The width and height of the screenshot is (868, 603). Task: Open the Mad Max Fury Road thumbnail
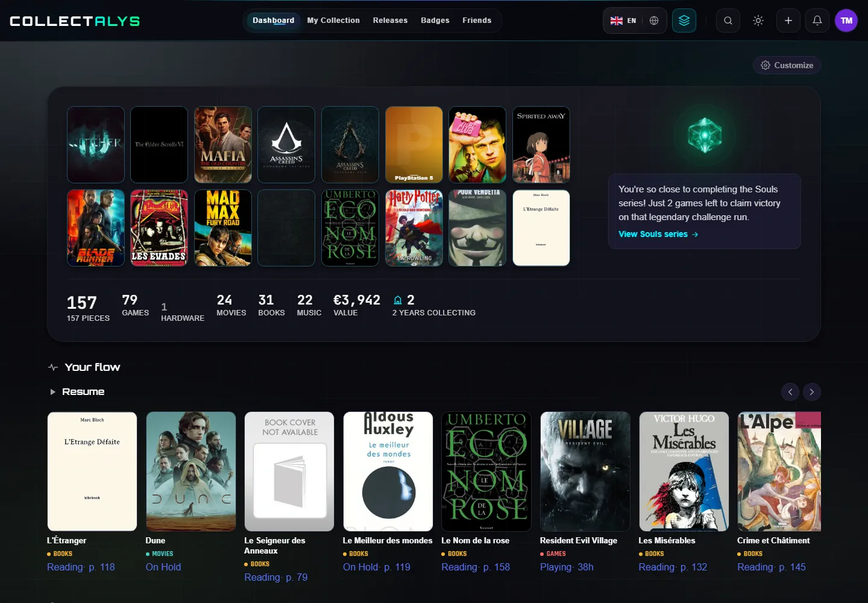(x=223, y=228)
